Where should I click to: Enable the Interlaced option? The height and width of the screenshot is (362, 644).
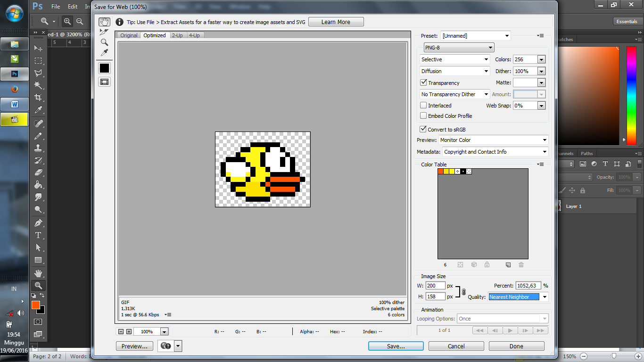point(423,105)
